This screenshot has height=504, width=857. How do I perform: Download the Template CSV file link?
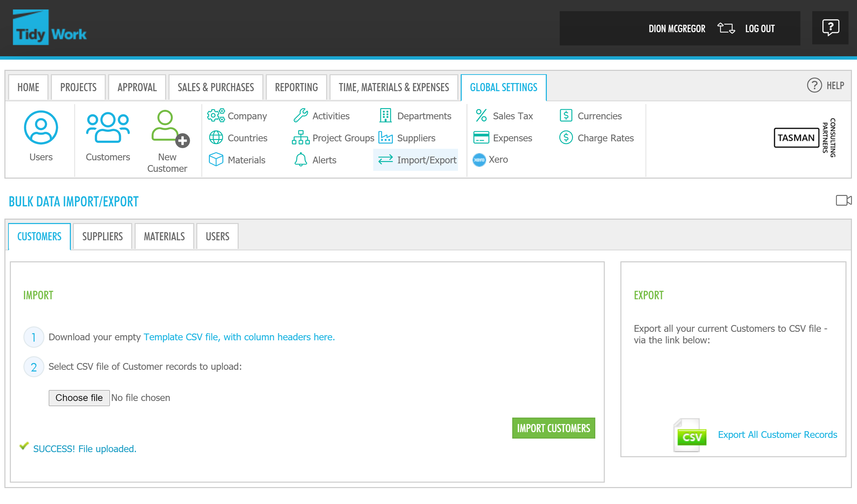click(x=239, y=337)
